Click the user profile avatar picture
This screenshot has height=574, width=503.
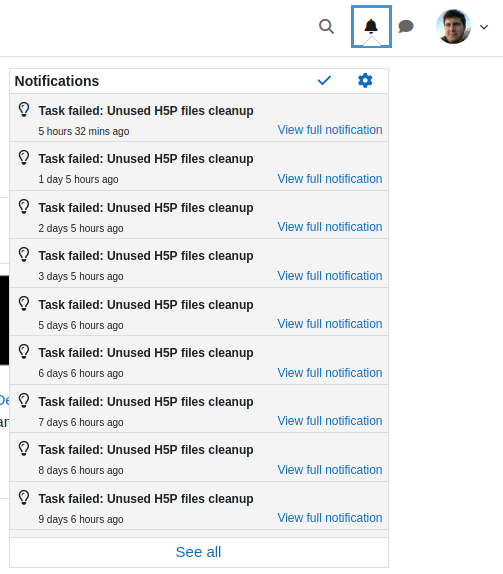coord(453,26)
